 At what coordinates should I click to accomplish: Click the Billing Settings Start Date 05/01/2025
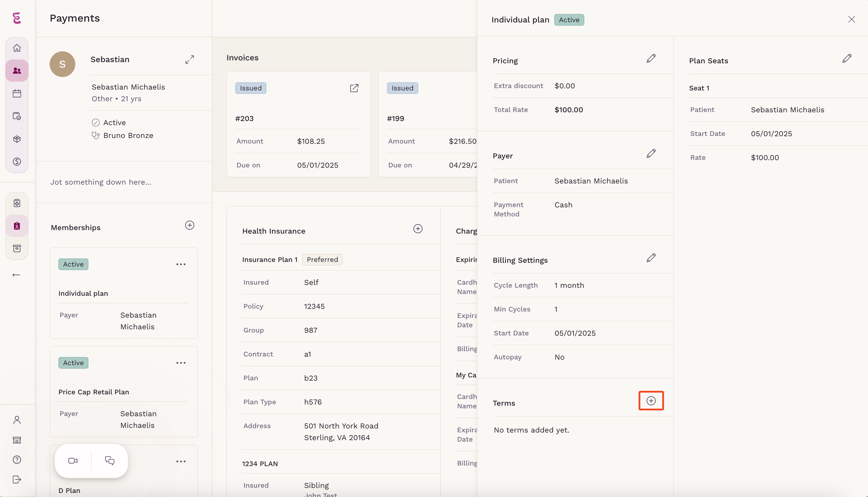point(575,333)
